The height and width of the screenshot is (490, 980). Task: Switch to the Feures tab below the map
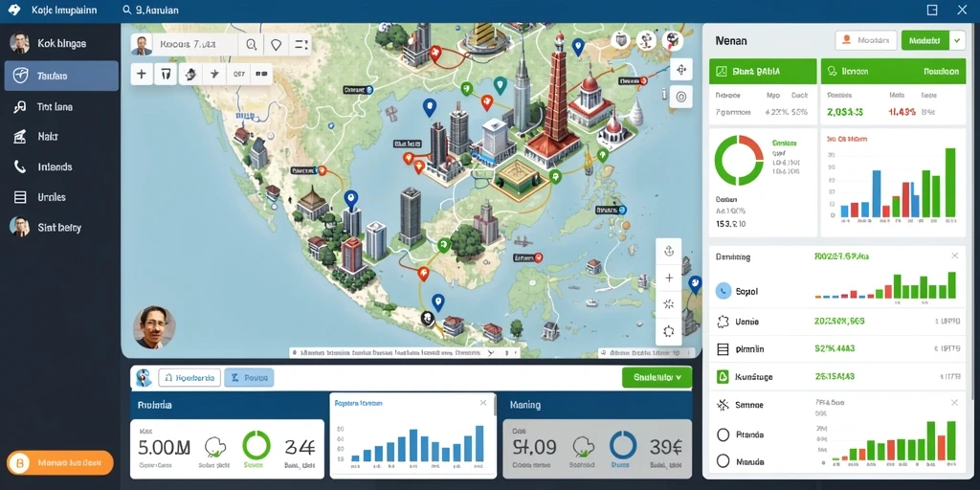(249, 377)
